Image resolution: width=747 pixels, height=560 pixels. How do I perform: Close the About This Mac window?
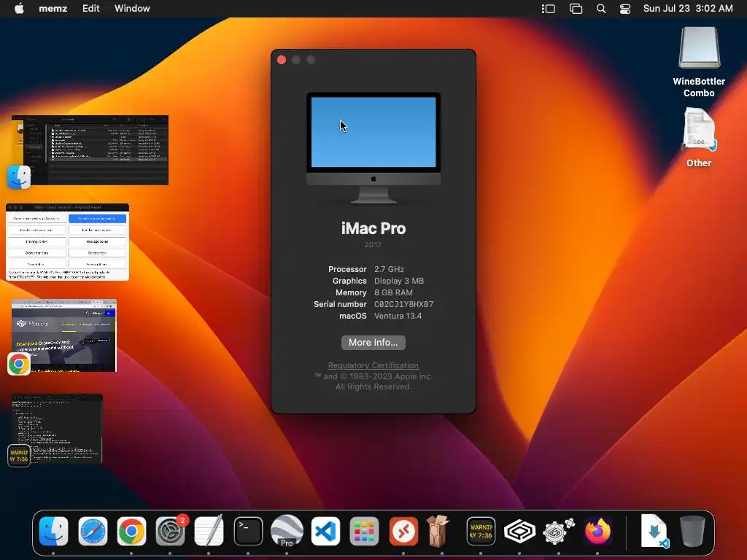coord(282,60)
